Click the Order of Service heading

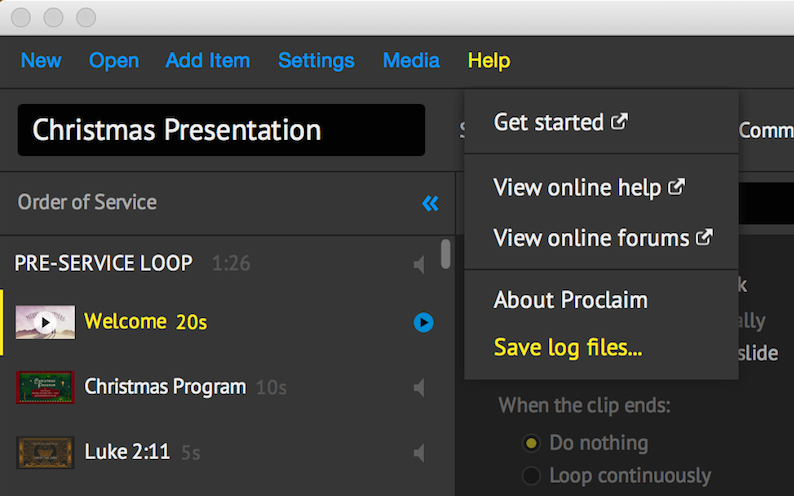tap(87, 202)
